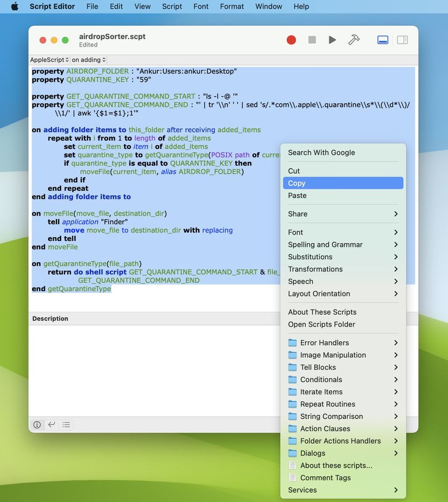Click the 'end getQuarantineType' code line
448x502 pixels.
71,289
